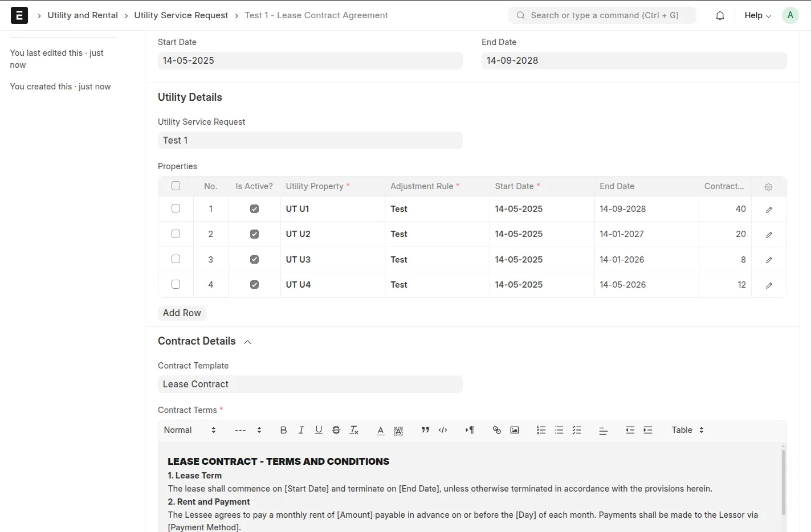Screen dimensions: 811x532
Task: Edit row 3 UT U3 pencil icon
Action: (769, 260)
